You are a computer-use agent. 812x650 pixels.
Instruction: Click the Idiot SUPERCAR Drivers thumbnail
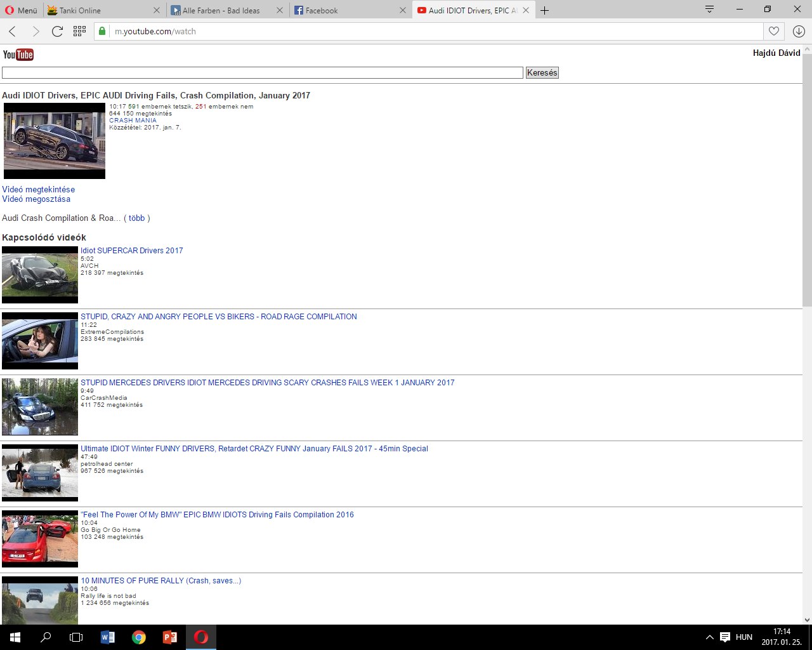(x=40, y=275)
